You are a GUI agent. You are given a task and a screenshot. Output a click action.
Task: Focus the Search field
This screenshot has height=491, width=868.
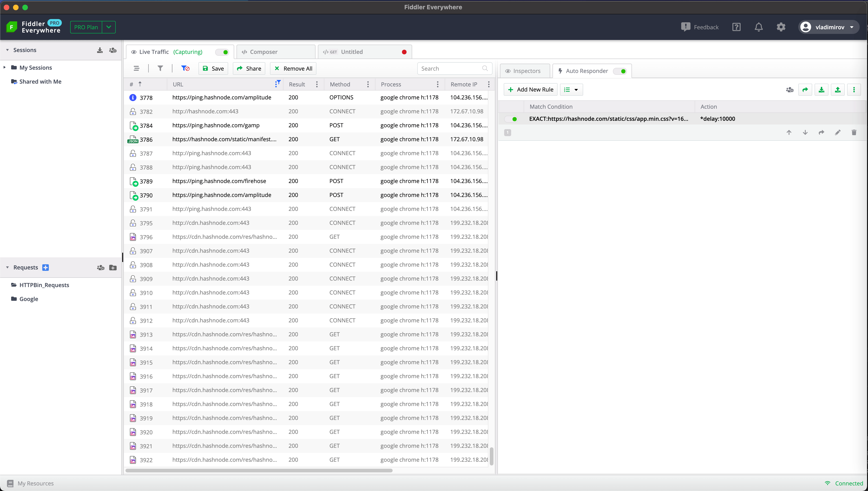pos(455,69)
